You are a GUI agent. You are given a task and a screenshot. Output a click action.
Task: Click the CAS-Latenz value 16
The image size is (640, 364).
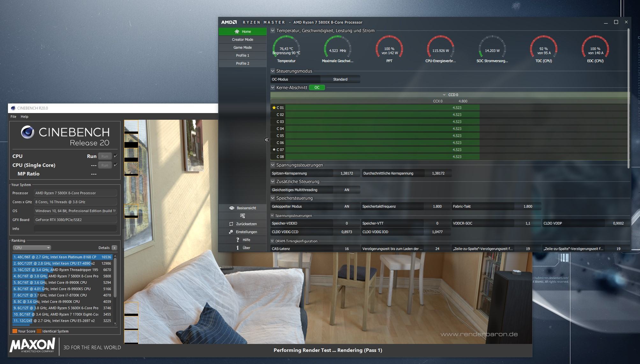pos(347,249)
